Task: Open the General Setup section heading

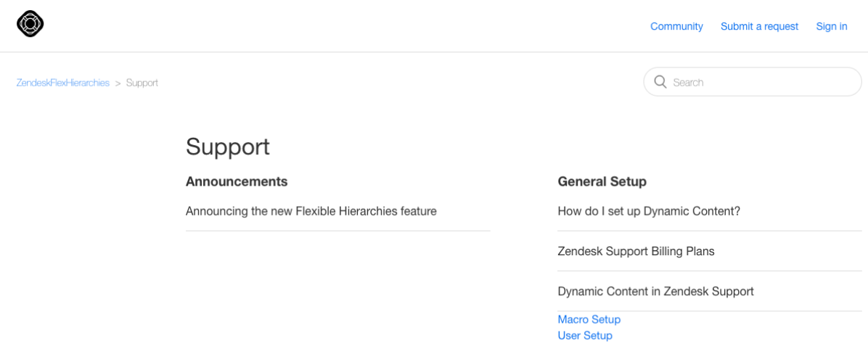Action: pyautogui.click(x=602, y=181)
